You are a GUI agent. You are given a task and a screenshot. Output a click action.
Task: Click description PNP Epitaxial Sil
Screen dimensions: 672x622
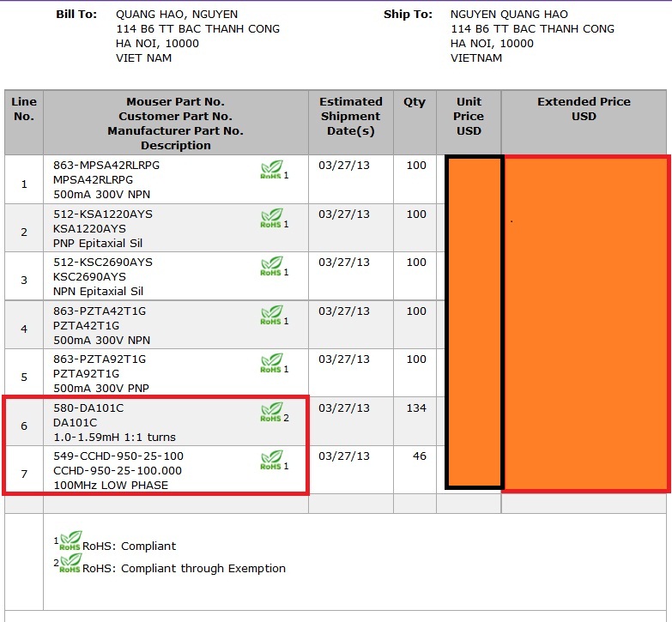pos(98,244)
